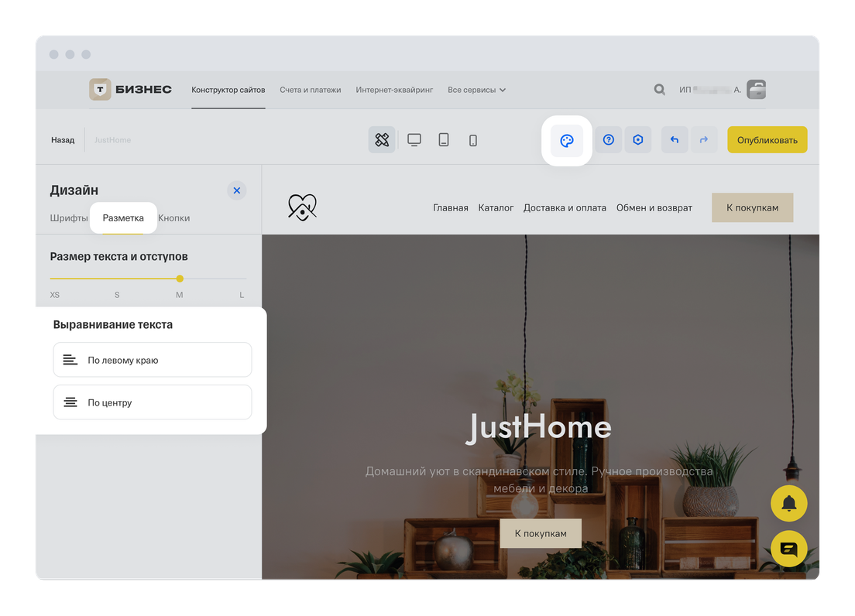Open the Главная site nav link
The height and width of the screenshot is (616, 855).
pyautogui.click(x=451, y=207)
